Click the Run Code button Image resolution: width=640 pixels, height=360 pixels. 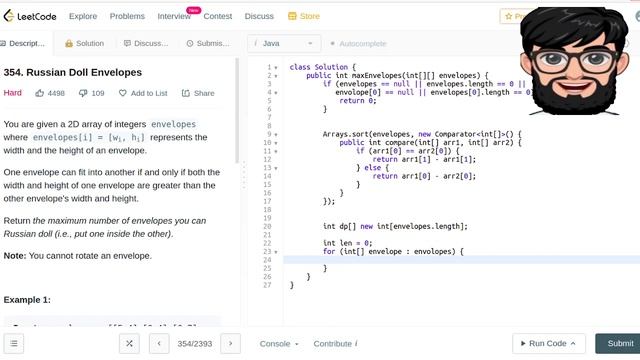549,343
